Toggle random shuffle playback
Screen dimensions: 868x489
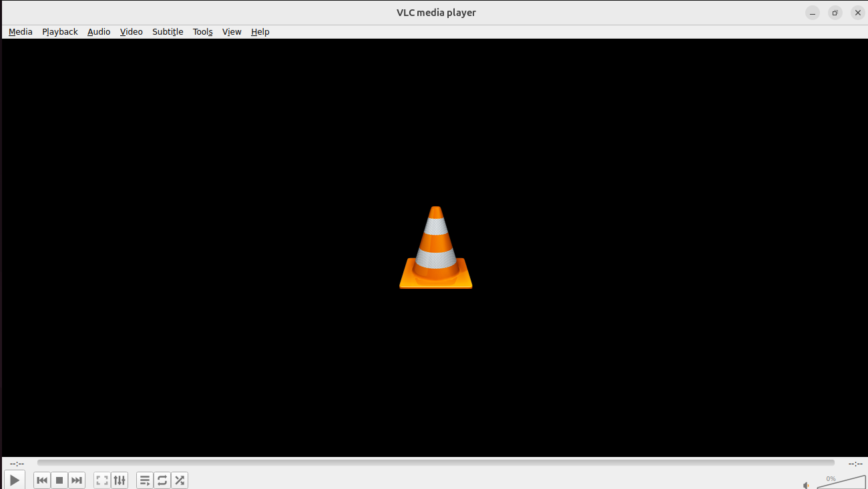point(180,480)
